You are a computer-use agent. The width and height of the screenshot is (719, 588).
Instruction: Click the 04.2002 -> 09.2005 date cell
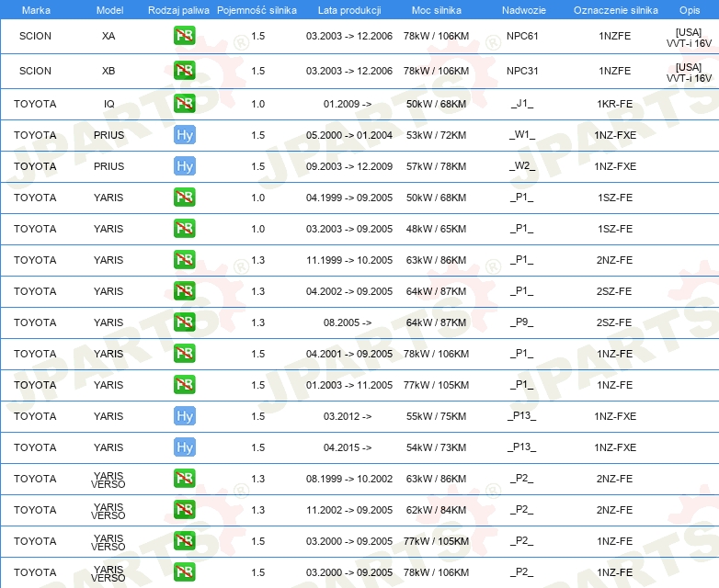tap(349, 291)
